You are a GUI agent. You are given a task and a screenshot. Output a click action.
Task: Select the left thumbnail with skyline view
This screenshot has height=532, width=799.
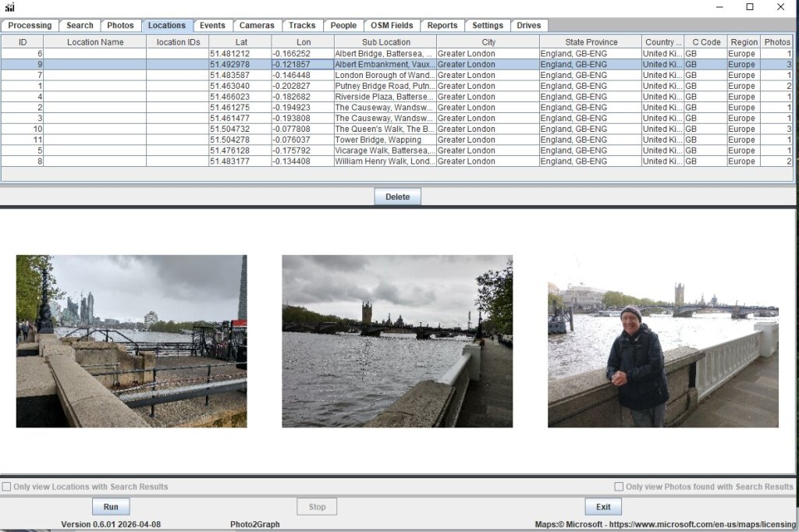point(131,341)
